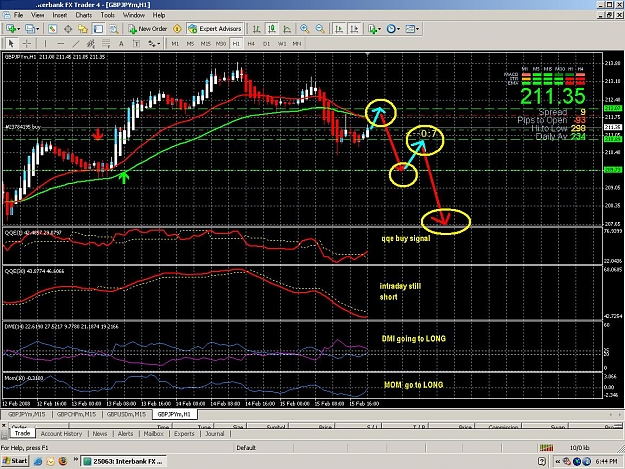The image size is (625, 469).
Task: Switch to GBPJPYm,M15 chart tab
Action: point(26,414)
